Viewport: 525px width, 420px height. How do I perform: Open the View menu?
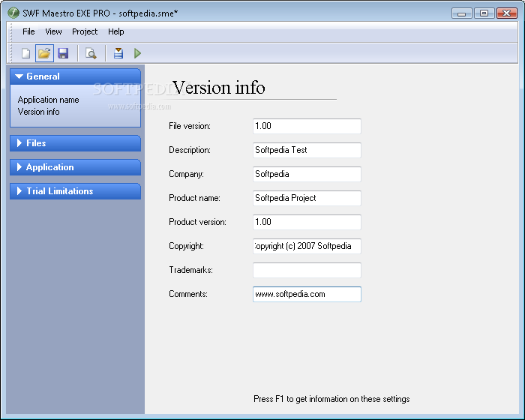click(53, 31)
